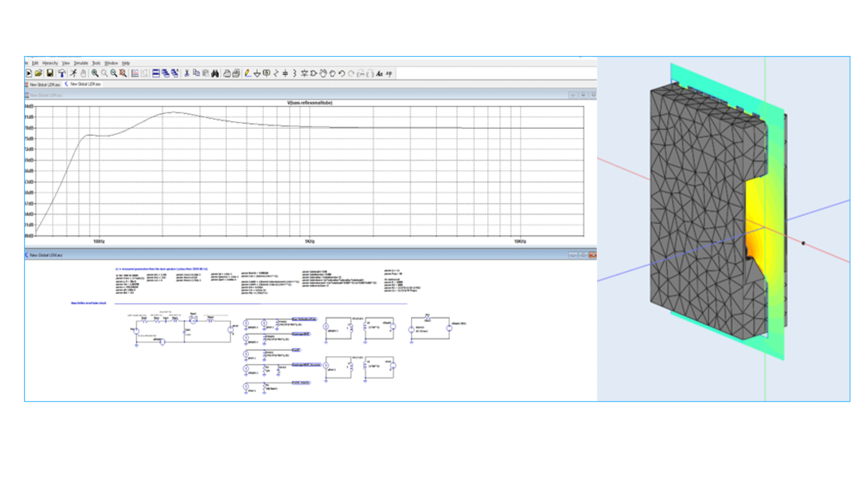Select the SPICE directive .op tool
This screenshot has width=868, height=488.
coord(389,73)
